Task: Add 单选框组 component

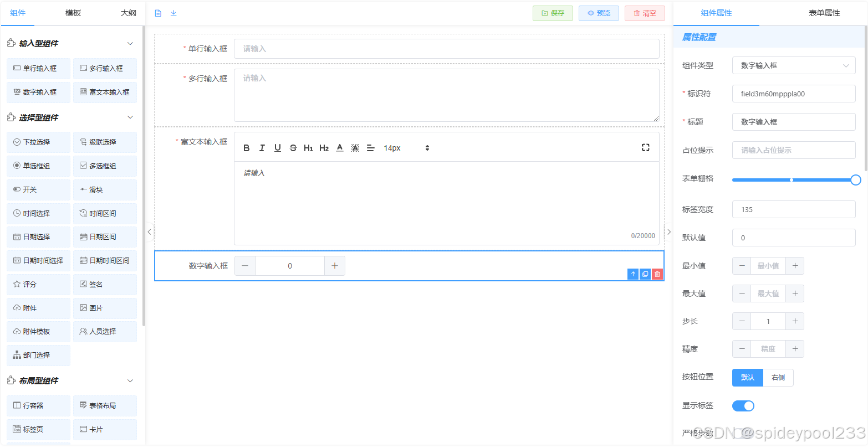Action: [x=39, y=166]
